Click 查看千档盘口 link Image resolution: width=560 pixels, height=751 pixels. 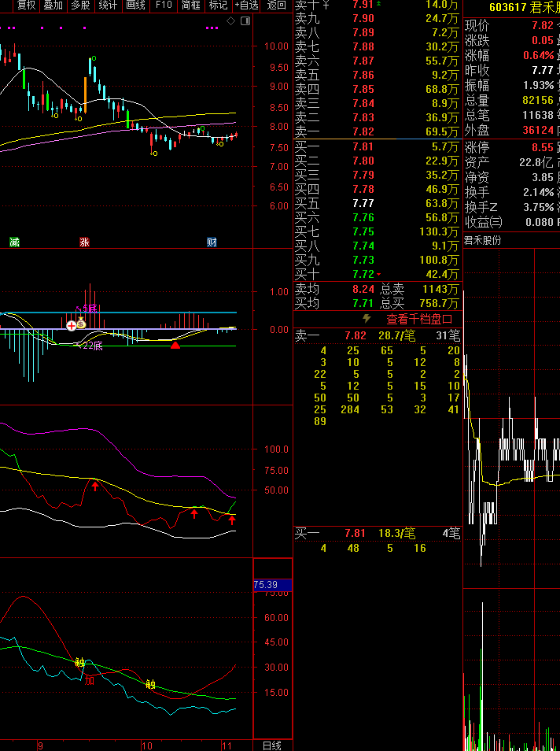(418, 319)
